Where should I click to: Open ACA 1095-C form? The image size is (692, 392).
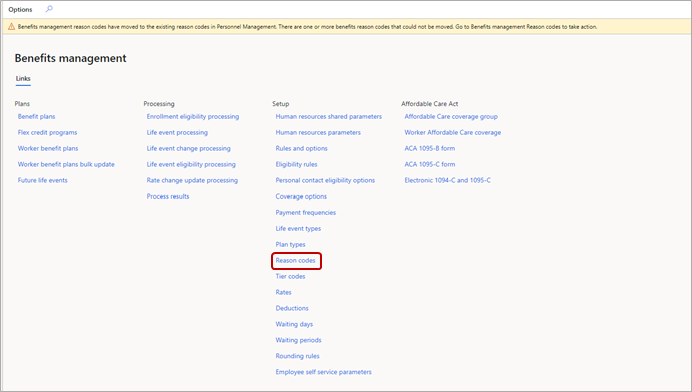[x=429, y=164]
